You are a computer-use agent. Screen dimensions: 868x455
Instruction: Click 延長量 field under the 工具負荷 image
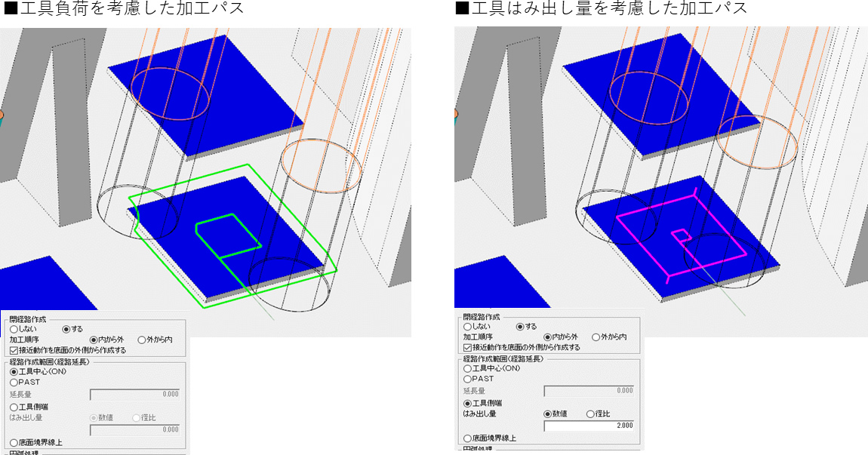pyautogui.click(x=134, y=394)
